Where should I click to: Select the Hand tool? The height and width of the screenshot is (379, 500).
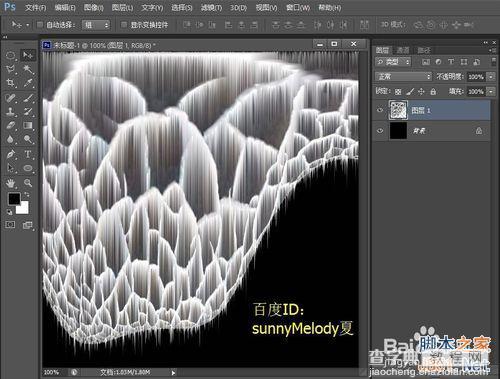point(10,183)
